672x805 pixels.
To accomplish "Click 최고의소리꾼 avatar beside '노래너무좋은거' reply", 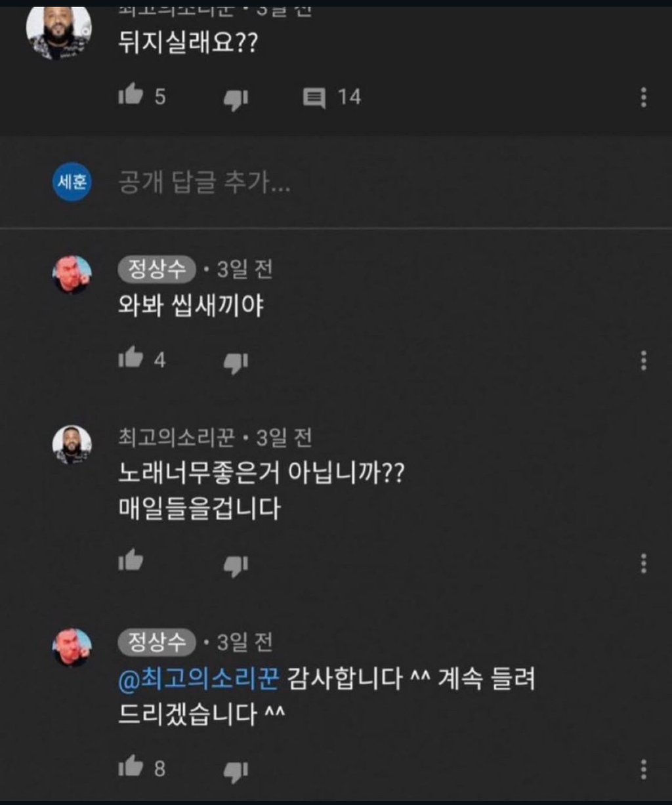I will click(x=72, y=445).
